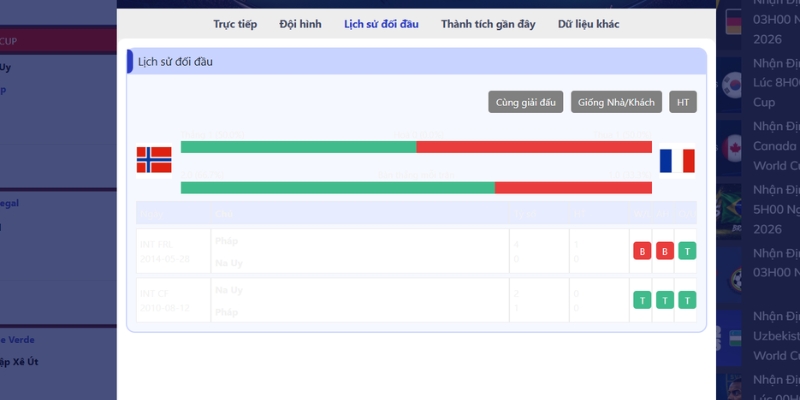Image resolution: width=800 pixels, height=400 pixels.
Task: Open the Trực tiếp tab
Action: click(x=235, y=24)
